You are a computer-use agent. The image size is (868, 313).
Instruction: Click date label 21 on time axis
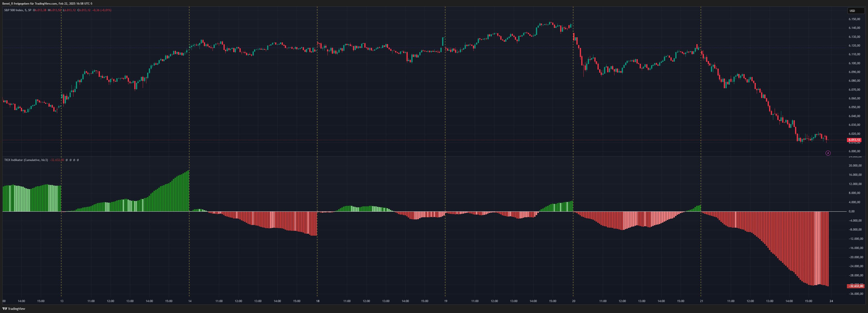(701, 301)
